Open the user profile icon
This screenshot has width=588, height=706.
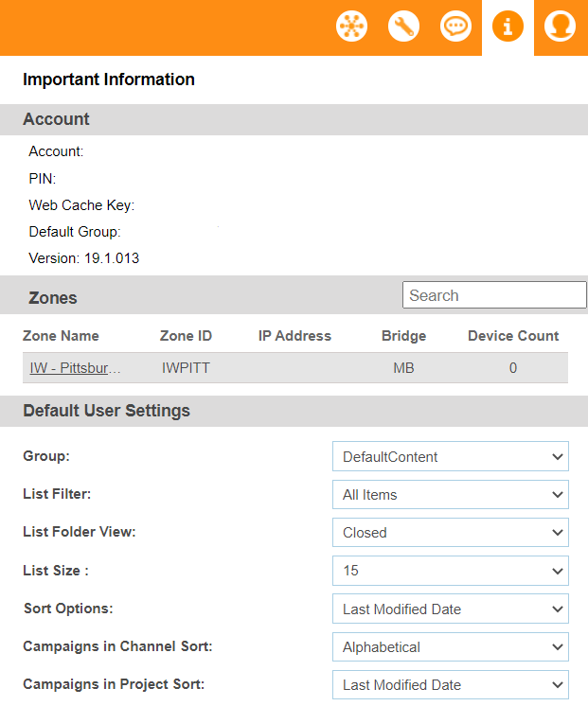[x=560, y=26]
